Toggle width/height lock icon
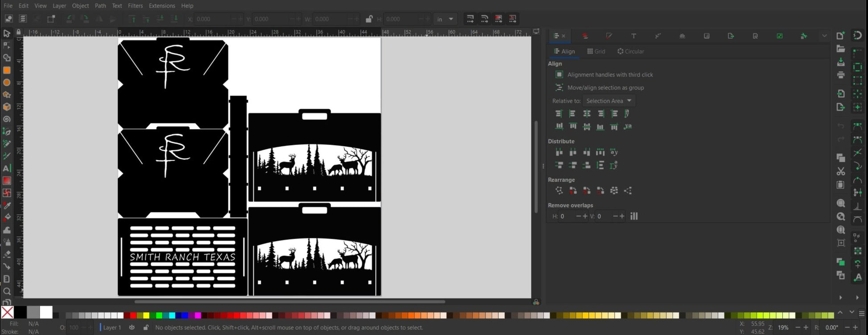The image size is (868, 335). click(369, 19)
